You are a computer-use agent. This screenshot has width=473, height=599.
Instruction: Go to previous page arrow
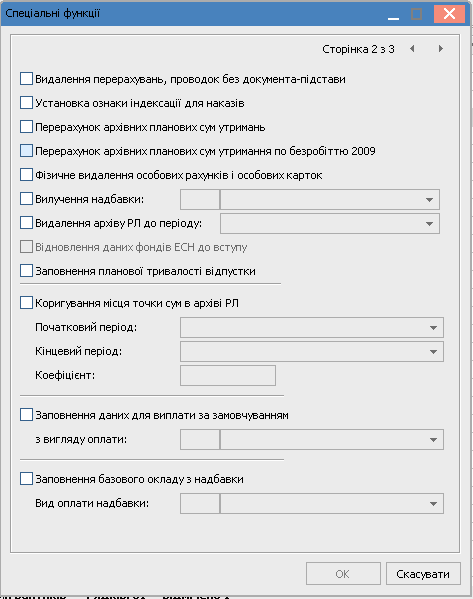point(412,49)
